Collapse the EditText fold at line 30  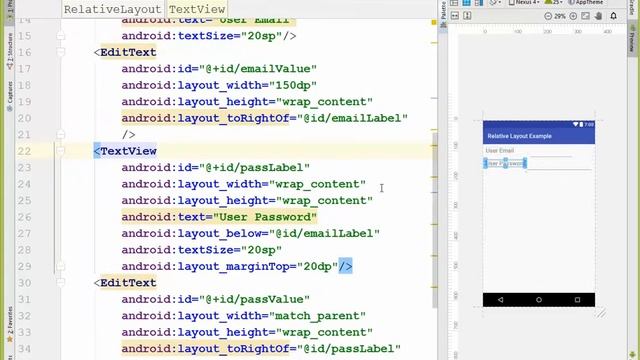point(60,282)
